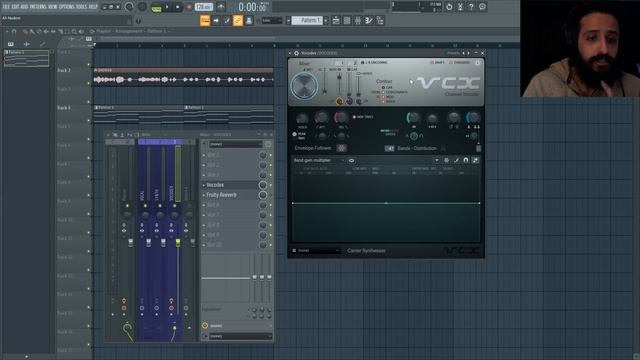Click the red Record button
Viewport: 640px width, 360px height.
(189, 7)
